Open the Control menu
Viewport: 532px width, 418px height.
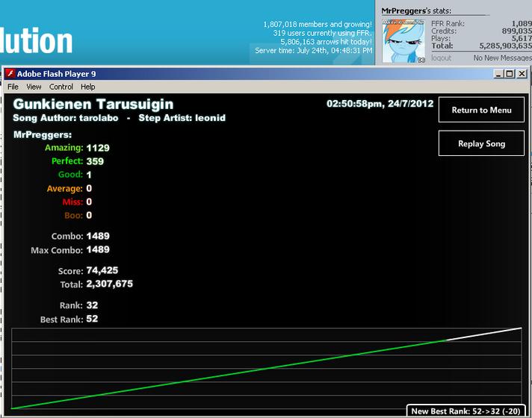pyautogui.click(x=61, y=87)
